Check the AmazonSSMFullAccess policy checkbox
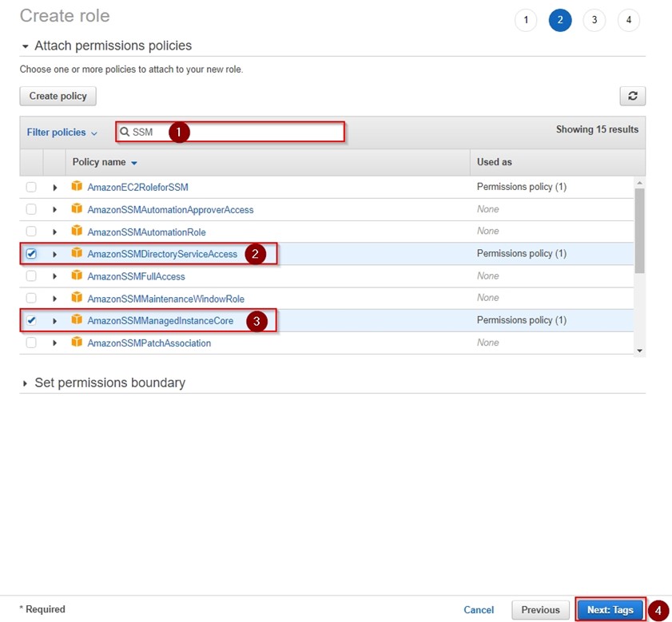 pyautogui.click(x=31, y=276)
